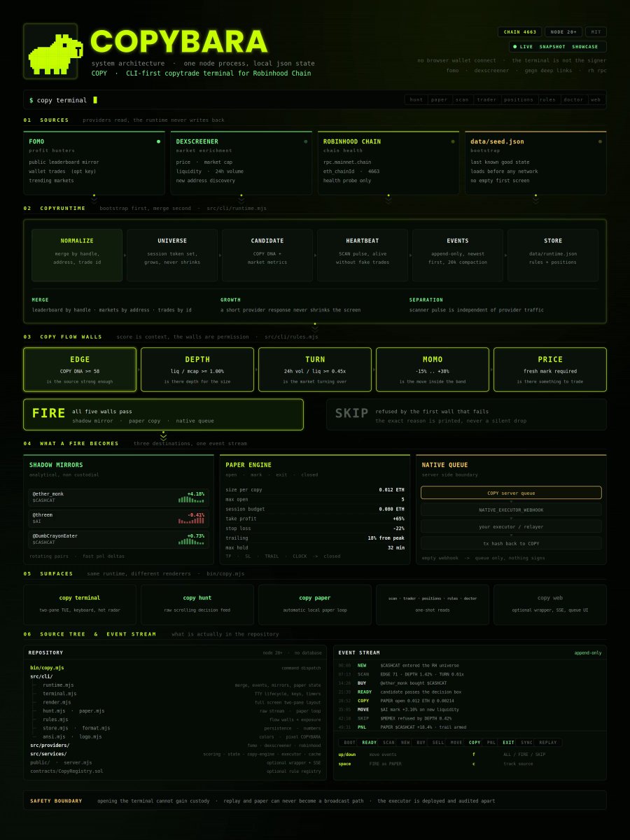Click the MIT license badge
The image size is (630, 840).
596,32
